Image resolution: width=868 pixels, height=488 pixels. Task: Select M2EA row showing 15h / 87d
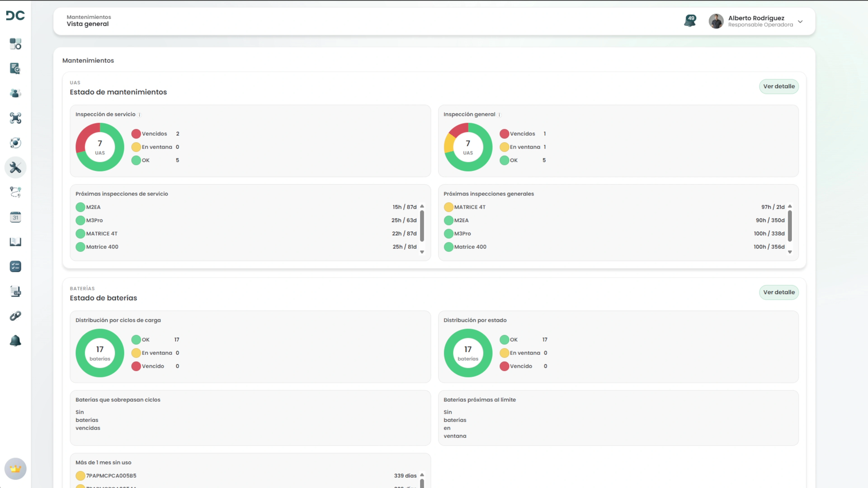(x=246, y=207)
